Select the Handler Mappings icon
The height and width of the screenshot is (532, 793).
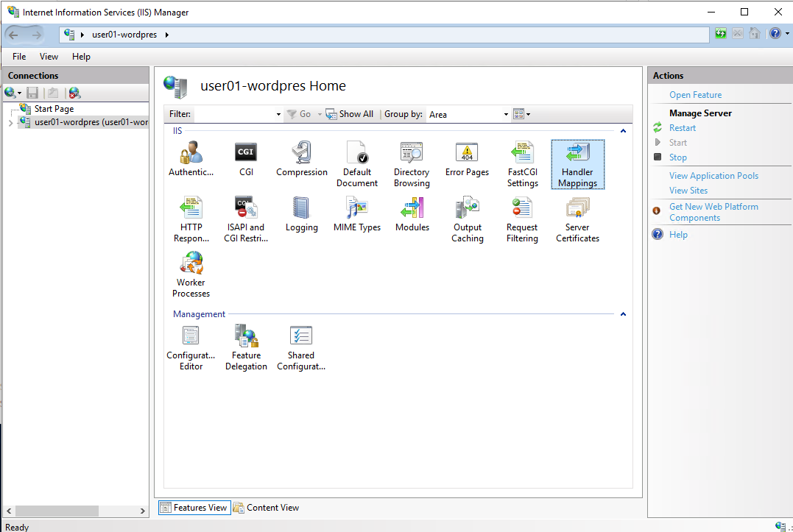[x=577, y=164]
